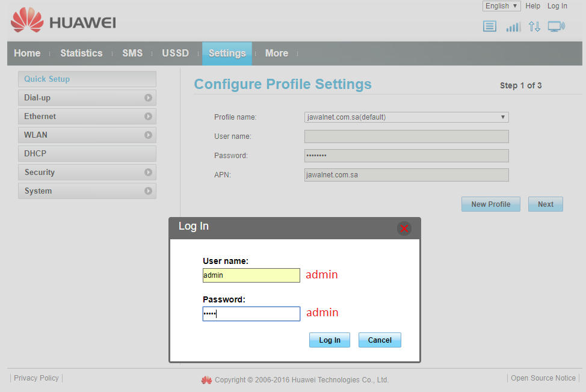The image size is (586, 392).
Task: Click the WLAN device status icon
Action: pos(556,26)
